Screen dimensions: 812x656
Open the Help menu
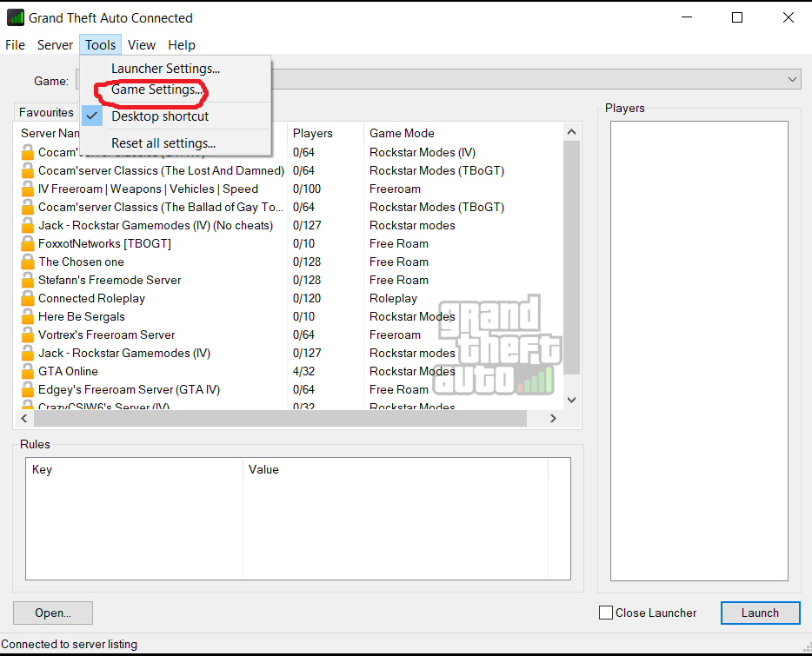coord(181,45)
